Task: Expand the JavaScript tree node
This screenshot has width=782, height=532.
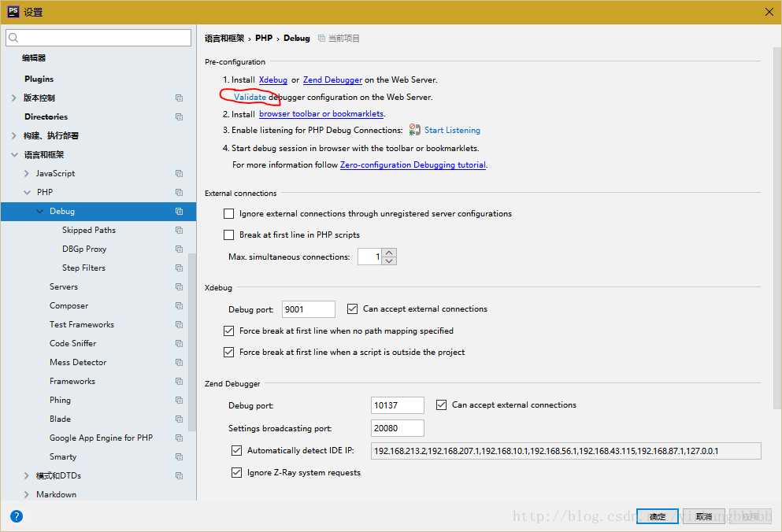Action: click(27, 173)
